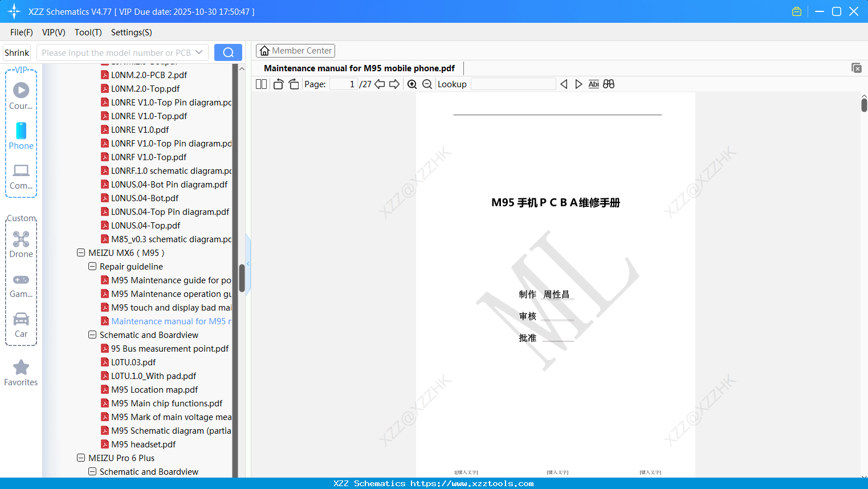Open the Drone schematics category
The width and height of the screenshot is (868, 489).
21,244
